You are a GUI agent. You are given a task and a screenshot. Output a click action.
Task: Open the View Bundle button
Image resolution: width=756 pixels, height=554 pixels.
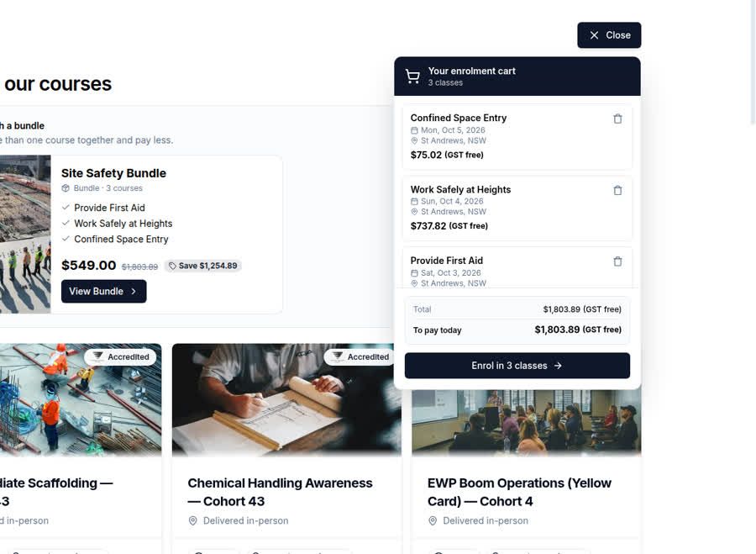[103, 292]
